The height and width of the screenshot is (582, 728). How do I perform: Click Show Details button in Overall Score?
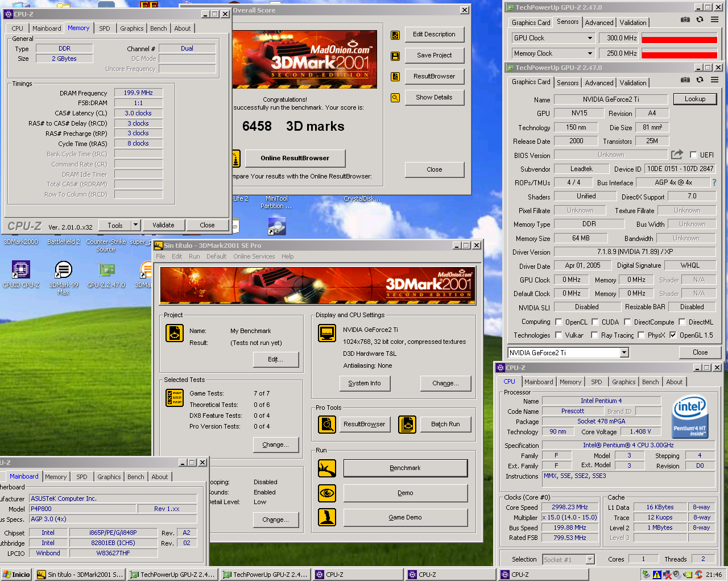point(435,97)
